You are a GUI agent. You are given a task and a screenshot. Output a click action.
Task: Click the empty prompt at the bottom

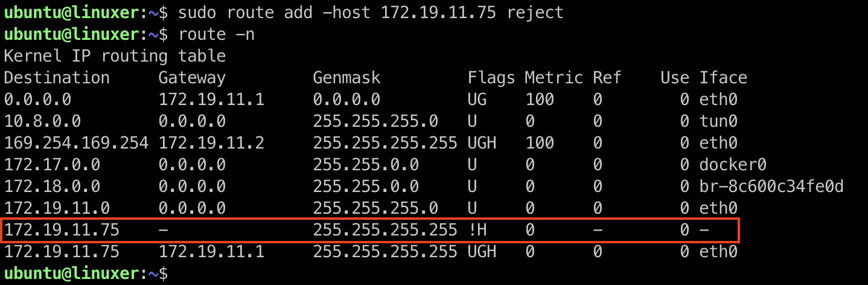86,274
